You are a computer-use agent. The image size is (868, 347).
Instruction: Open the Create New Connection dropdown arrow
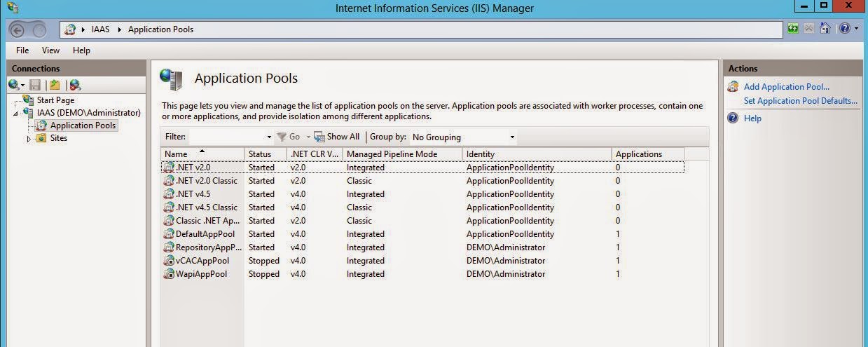tap(23, 86)
